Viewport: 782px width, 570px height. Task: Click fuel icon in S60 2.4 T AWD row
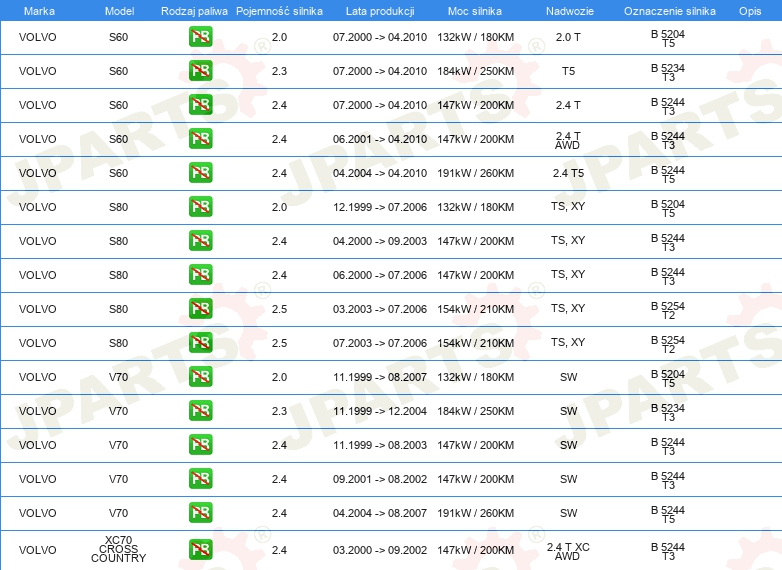click(200, 139)
